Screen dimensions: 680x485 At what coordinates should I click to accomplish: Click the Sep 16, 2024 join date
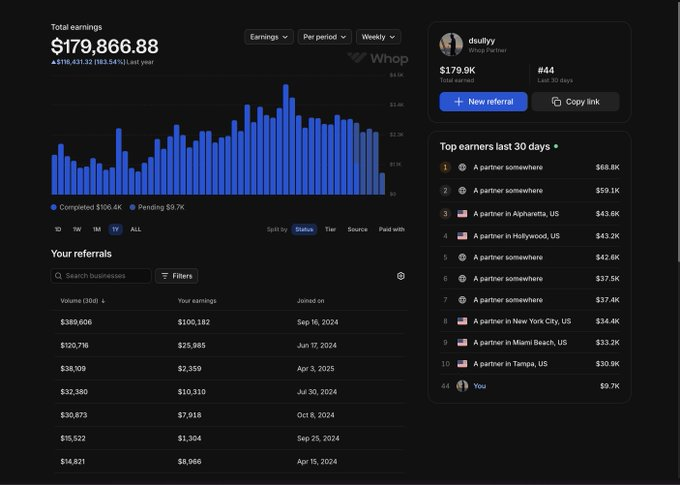pos(317,322)
